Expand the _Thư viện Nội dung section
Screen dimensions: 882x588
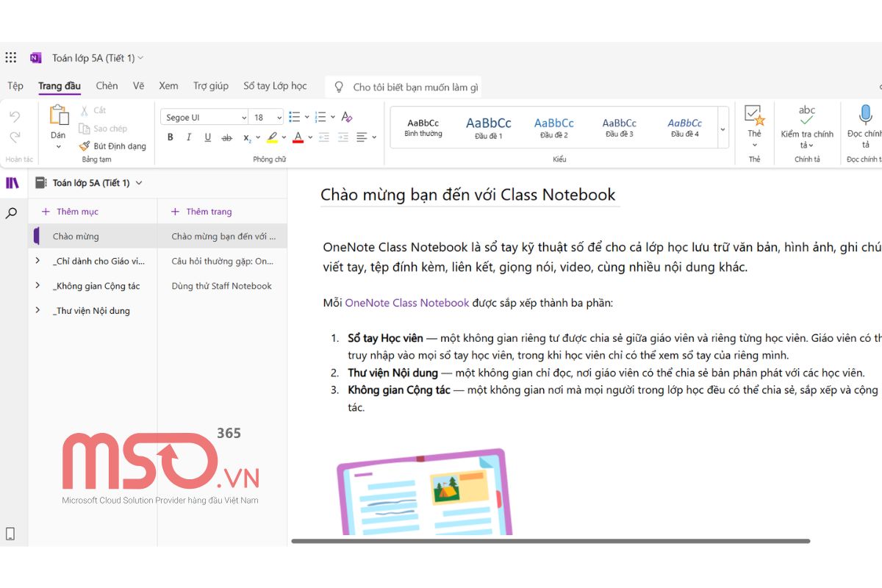pyautogui.click(x=37, y=311)
